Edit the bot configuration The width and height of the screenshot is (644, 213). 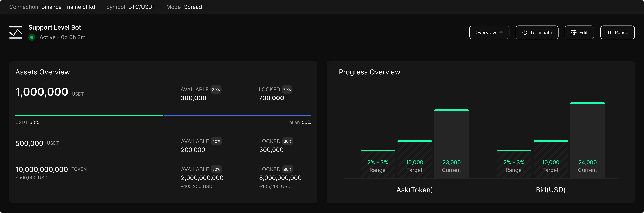click(579, 32)
